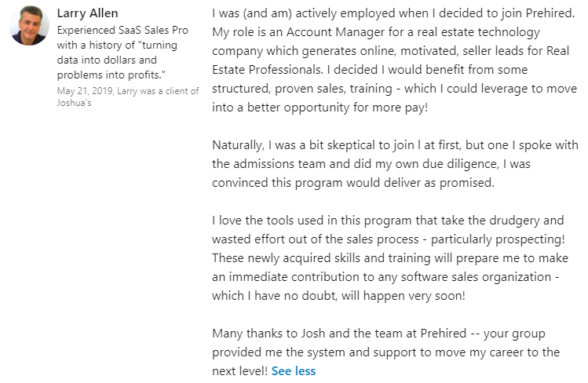The height and width of the screenshot is (383, 588).
Task: Open the Larry Allen name link
Action: click(x=89, y=13)
